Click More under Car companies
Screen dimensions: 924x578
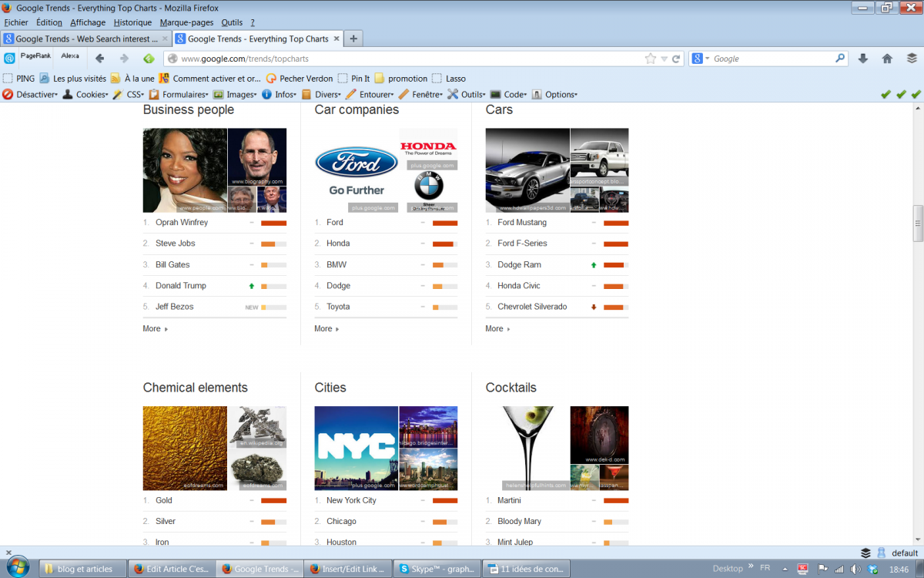pos(326,329)
